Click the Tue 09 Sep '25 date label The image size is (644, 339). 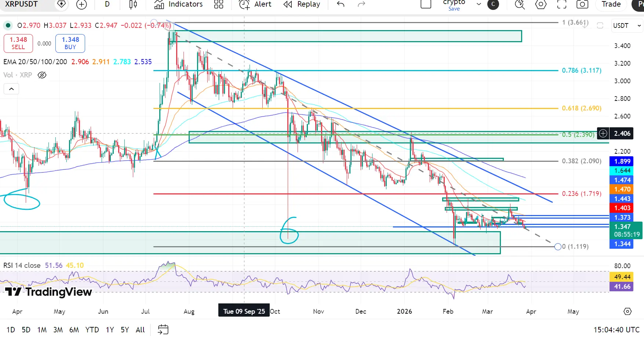click(x=244, y=311)
